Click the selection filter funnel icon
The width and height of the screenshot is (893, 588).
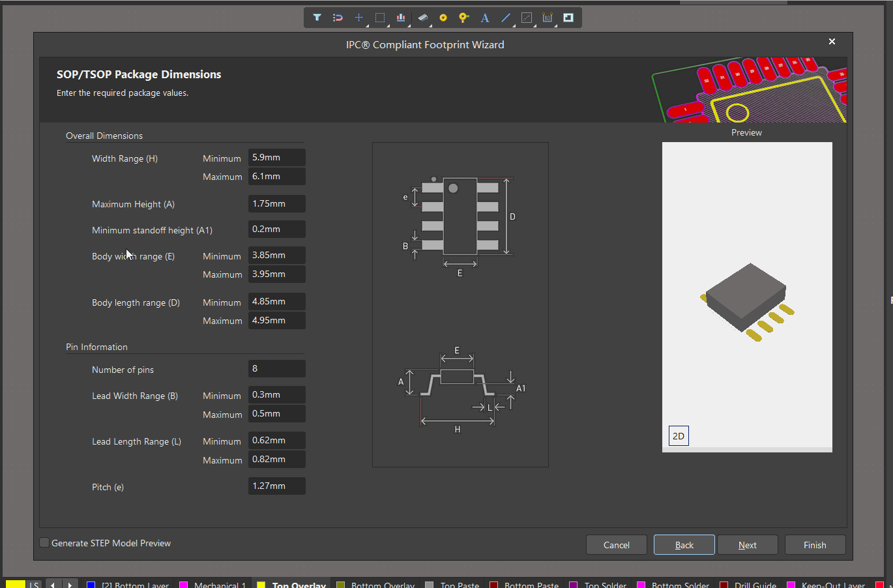[x=317, y=18]
